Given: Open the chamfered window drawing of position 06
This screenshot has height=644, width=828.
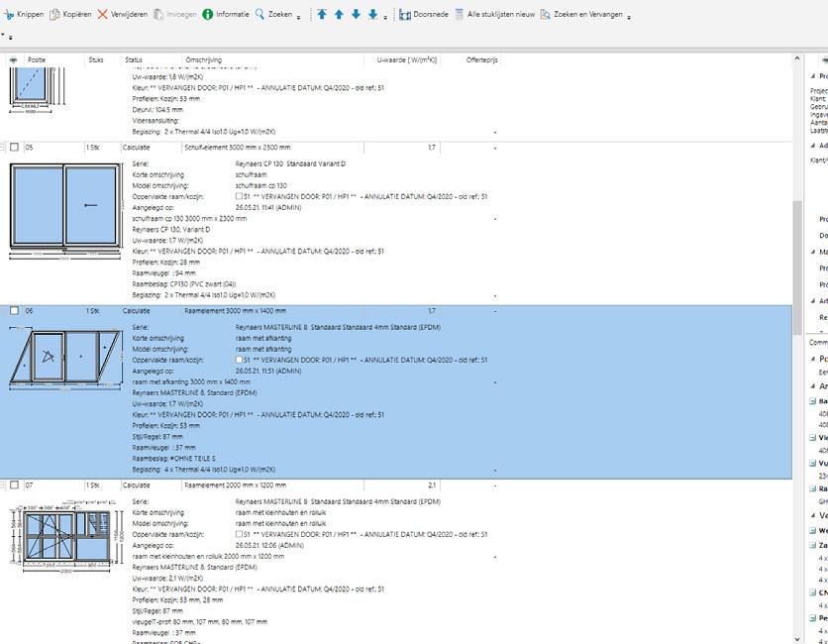Looking at the screenshot, I should [x=65, y=357].
